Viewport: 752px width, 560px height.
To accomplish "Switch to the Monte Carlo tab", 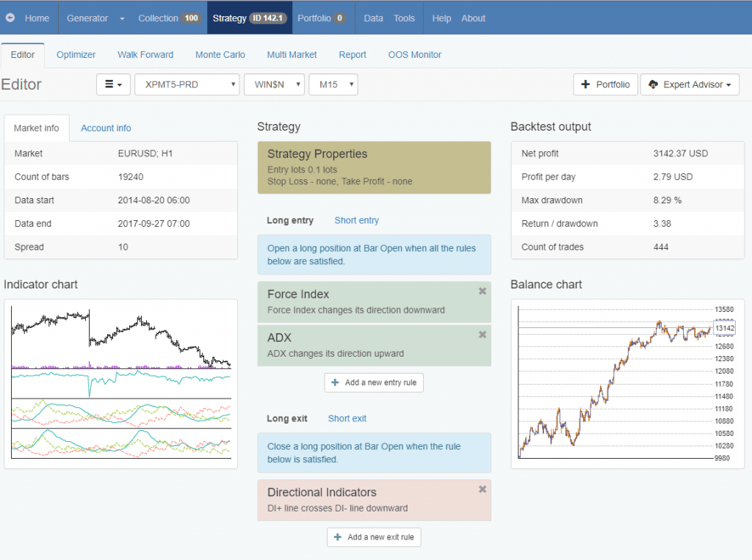I will point(220,54).
